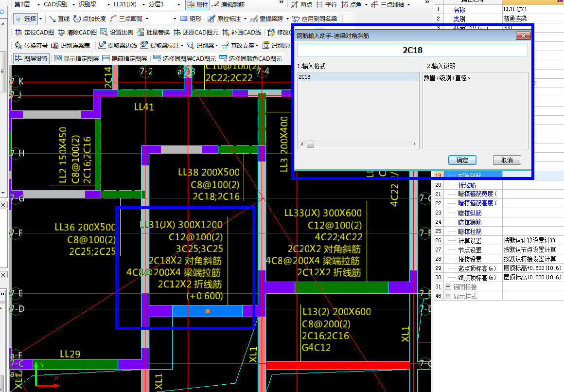Viewport: 564px width, 392px height.
Task: Activate the 三点画弧 three-point arc tool
Action: 126,18
